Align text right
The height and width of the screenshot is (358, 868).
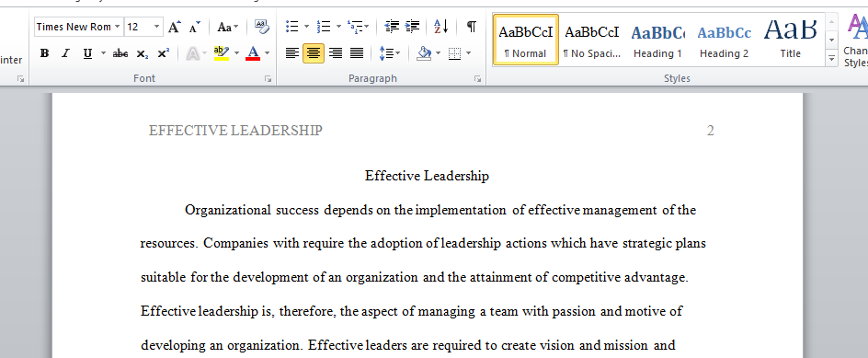point(336,53)
